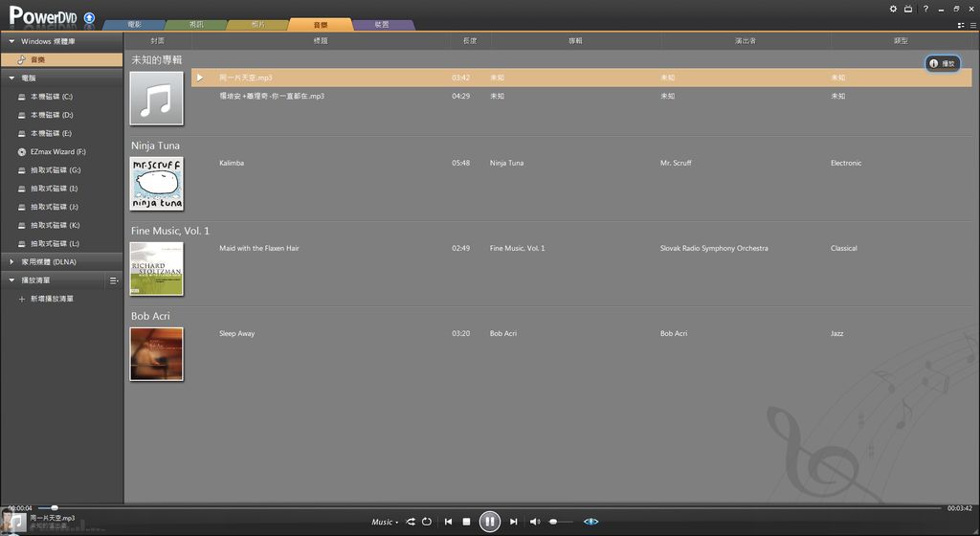Expand the home media (DLNA) section

pyautogui.click(x=11, y=261)
